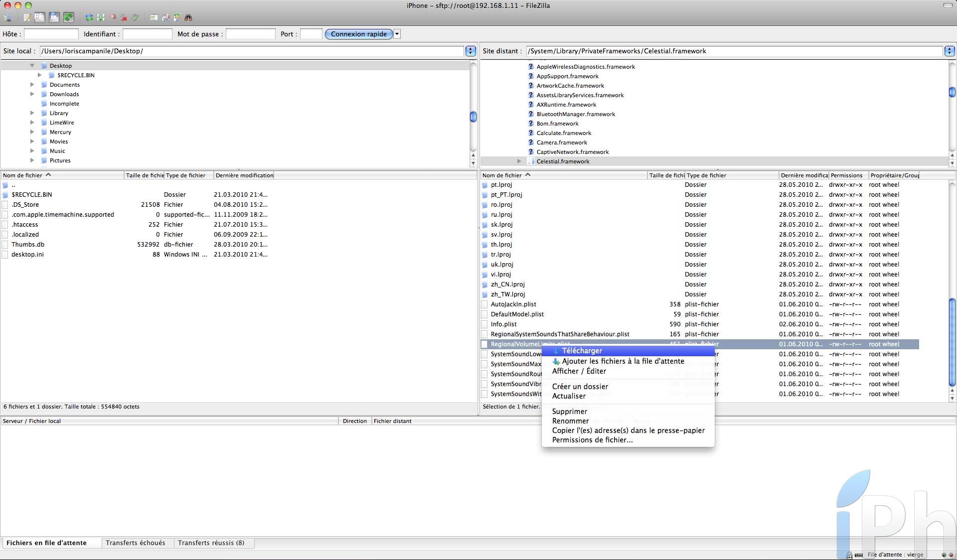Click the remote file list scrollbar thumb
957x560 pixels.
pyautogui.click(x=952, y=341)
